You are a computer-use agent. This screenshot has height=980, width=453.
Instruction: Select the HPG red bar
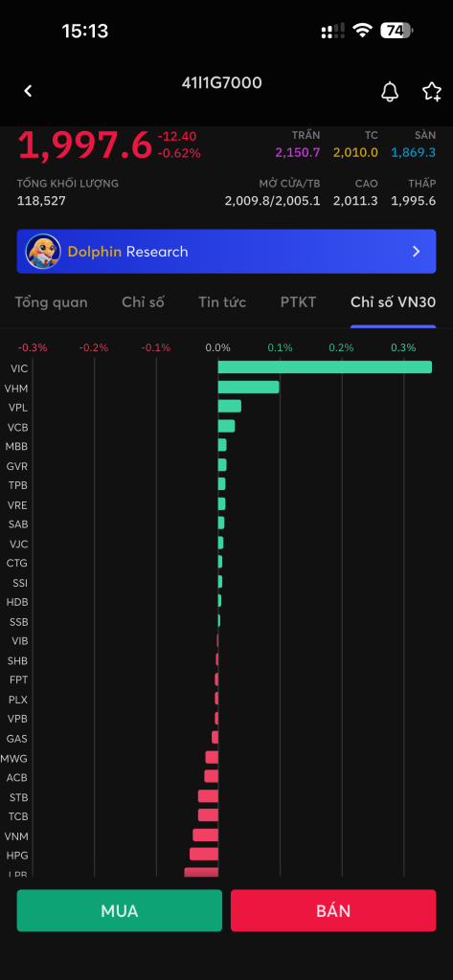point(204,854)
